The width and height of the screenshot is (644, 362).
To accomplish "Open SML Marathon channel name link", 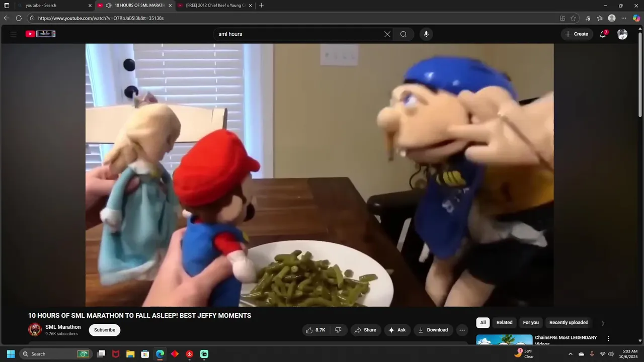I will (x=63, y=327).
